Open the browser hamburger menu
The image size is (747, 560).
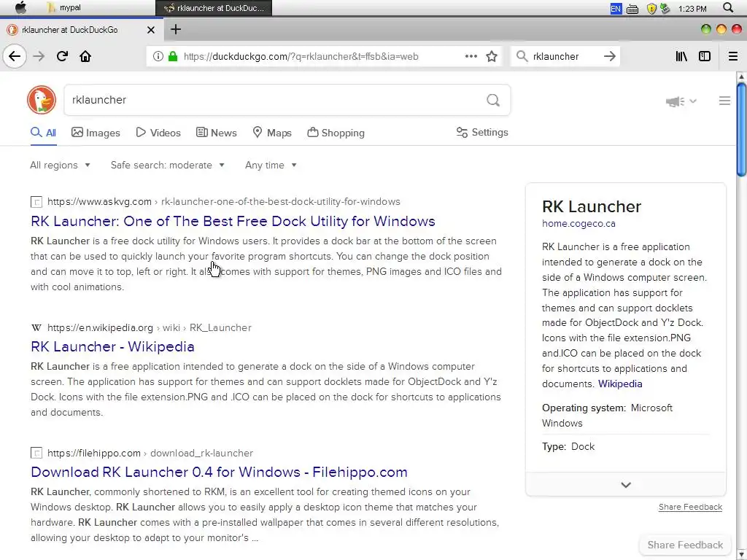coord(733,56)
